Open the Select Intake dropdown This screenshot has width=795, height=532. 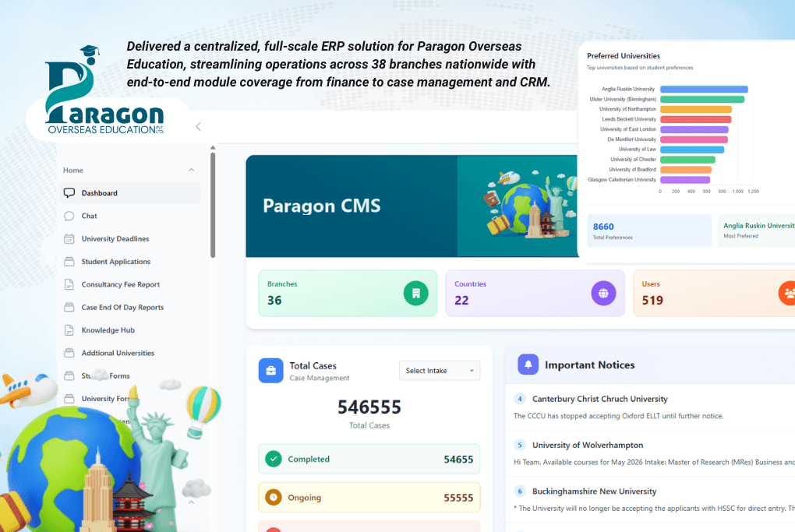pyautogui.click(x=440, y=371)
